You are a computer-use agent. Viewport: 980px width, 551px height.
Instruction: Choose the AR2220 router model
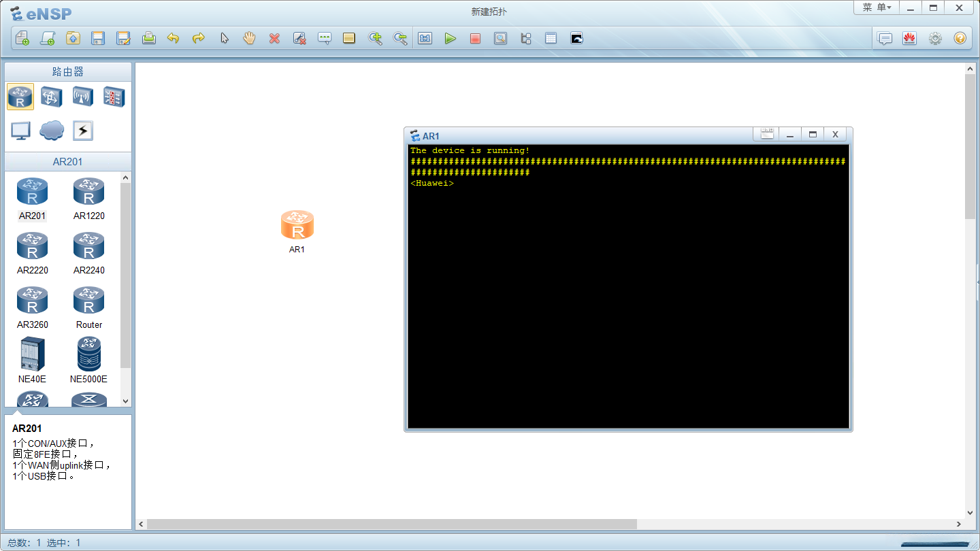[32, 253]
